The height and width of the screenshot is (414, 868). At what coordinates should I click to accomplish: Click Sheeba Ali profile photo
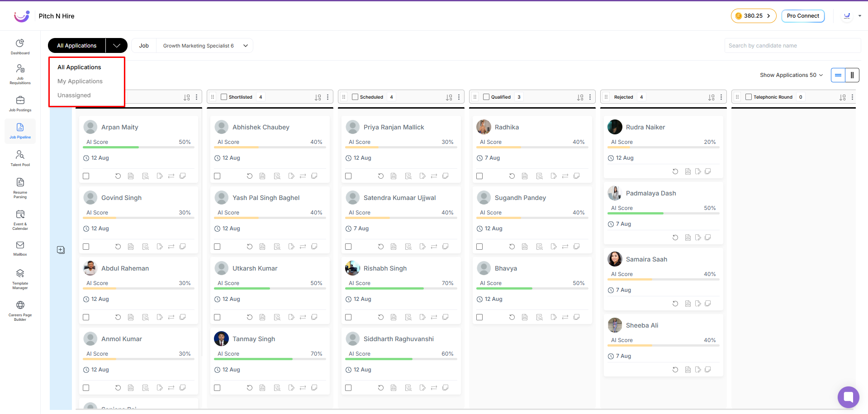(x=615, y=325)
